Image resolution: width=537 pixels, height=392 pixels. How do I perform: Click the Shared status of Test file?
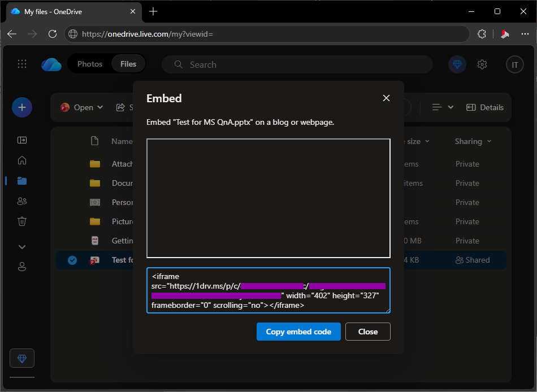[x=473, y=260]
